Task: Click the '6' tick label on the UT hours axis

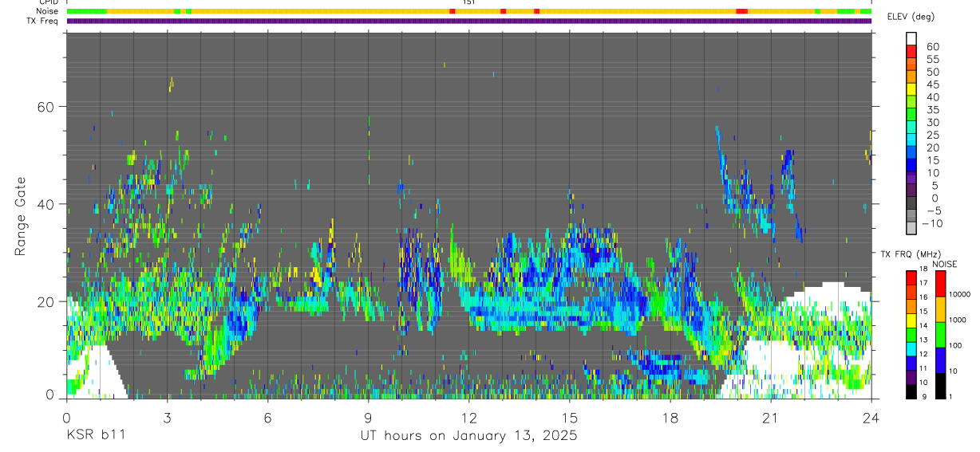Action: 267,418
